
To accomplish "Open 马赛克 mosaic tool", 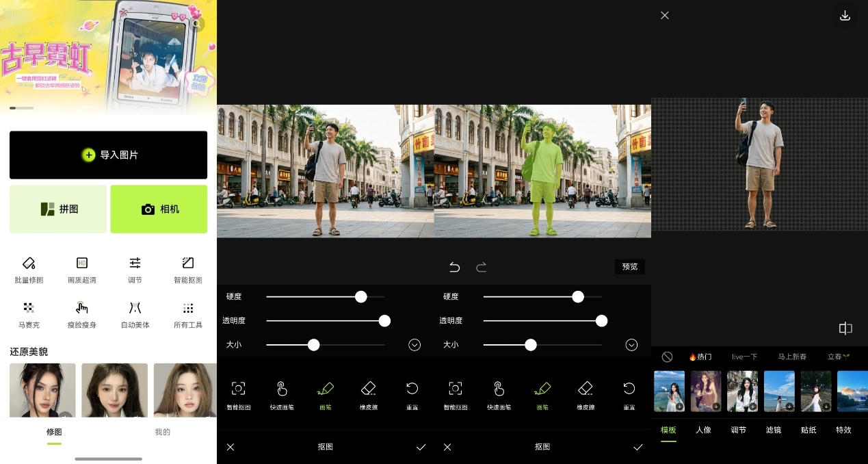I will [29, 315].
